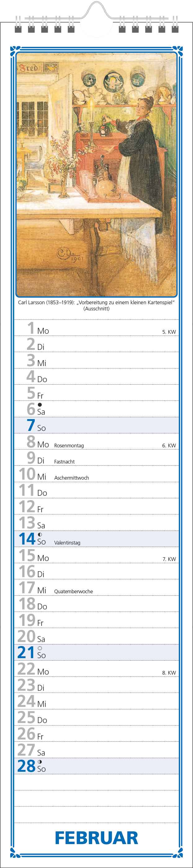Select the painting caption text

(96, 305)
